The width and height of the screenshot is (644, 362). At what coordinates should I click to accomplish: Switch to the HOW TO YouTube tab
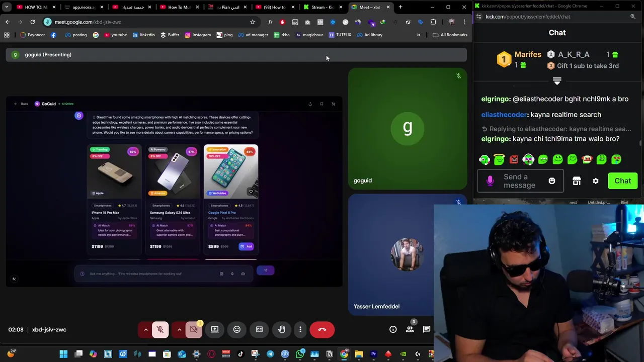35,7
